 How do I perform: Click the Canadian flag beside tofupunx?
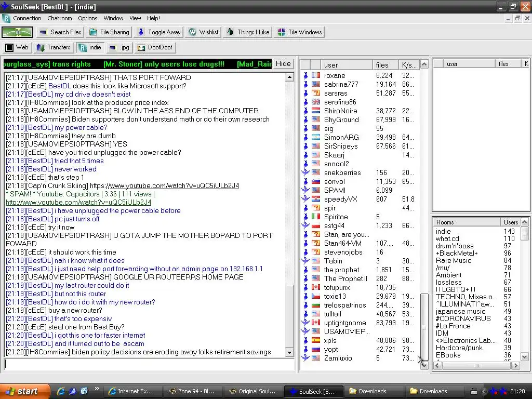pos(316,287)
